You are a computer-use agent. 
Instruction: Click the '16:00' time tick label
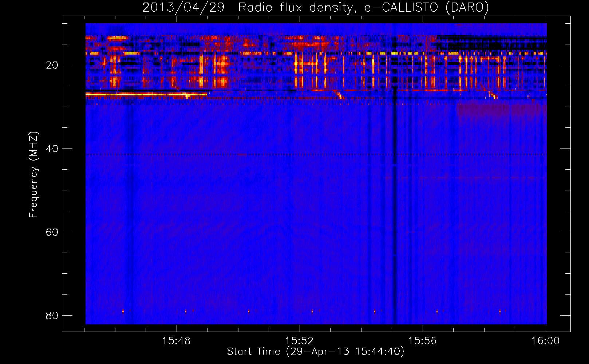[545, 341]
